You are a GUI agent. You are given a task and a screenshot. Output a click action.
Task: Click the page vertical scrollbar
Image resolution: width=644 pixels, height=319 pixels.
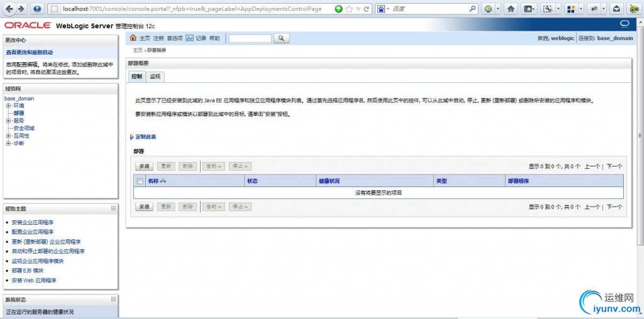pos(640,135)
